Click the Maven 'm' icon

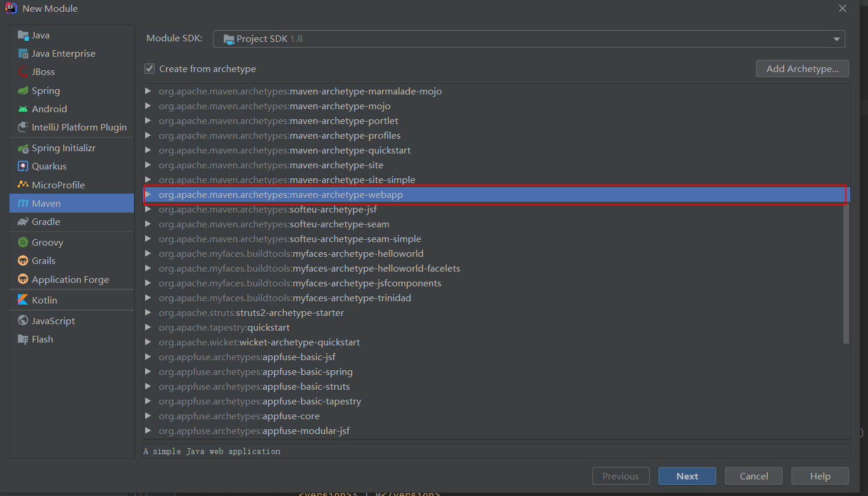coord(23,203)
